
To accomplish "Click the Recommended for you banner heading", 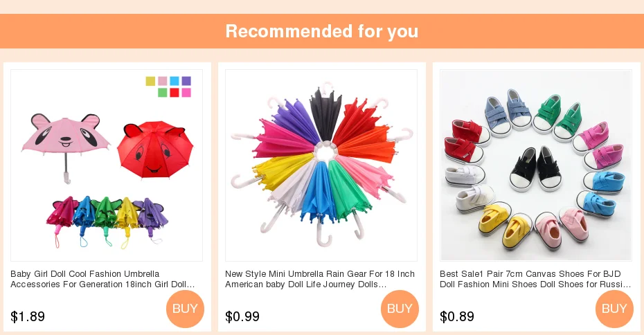I will point(322,31).
